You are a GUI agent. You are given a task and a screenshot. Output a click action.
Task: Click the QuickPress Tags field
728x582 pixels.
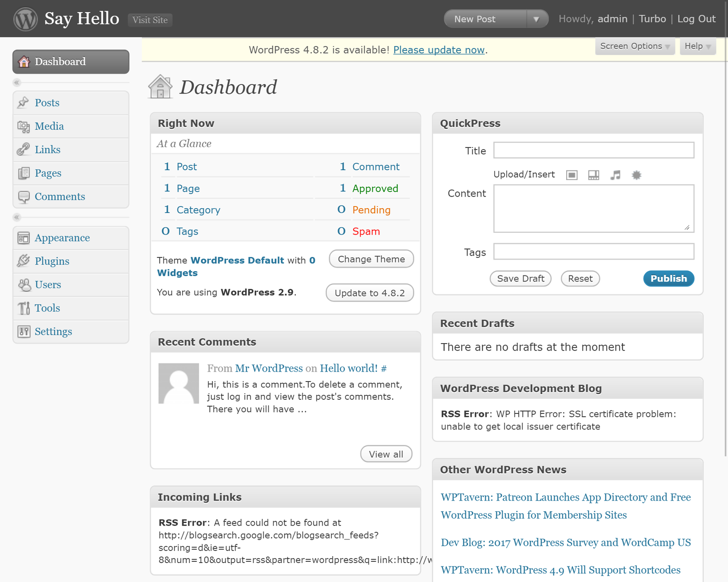point(594,251)
